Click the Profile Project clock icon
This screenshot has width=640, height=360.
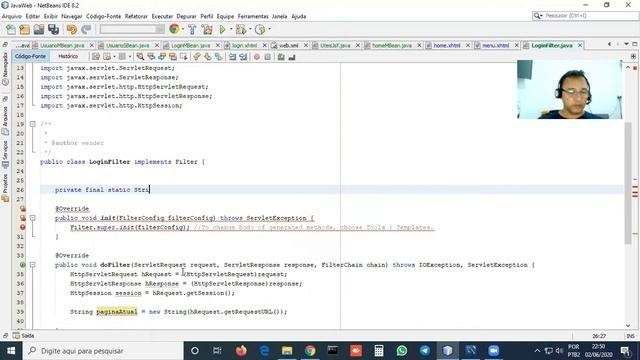click(260, 29)
